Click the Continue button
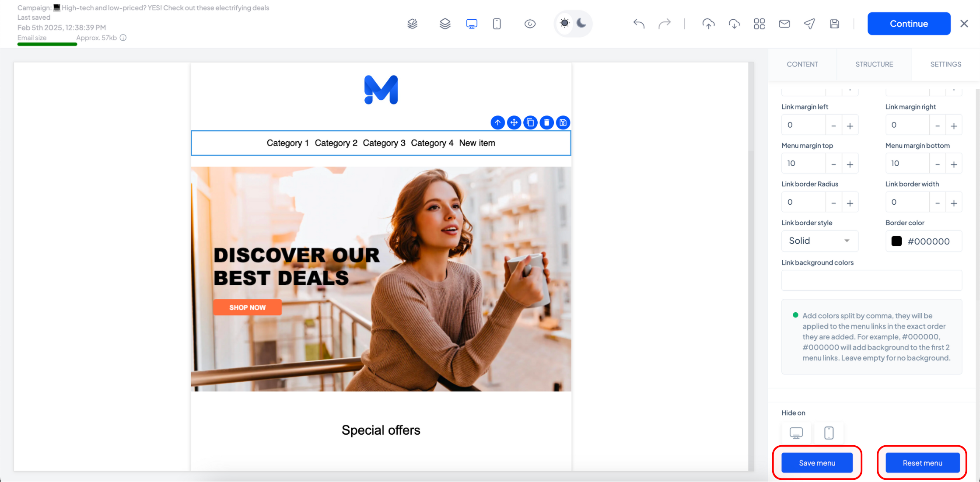This screenshot has width=980, height=482. coord(909,24)
